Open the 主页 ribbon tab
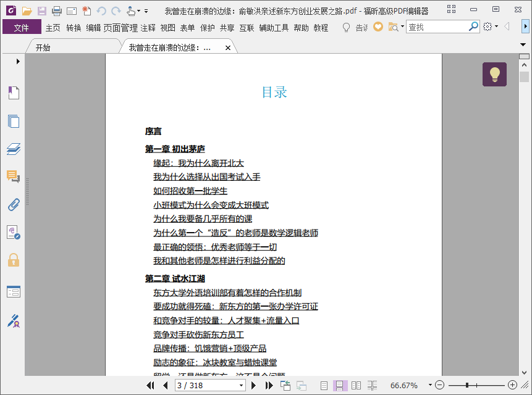Image resolution: width=532 pixels, height=395 pixels. coord(53,27)
